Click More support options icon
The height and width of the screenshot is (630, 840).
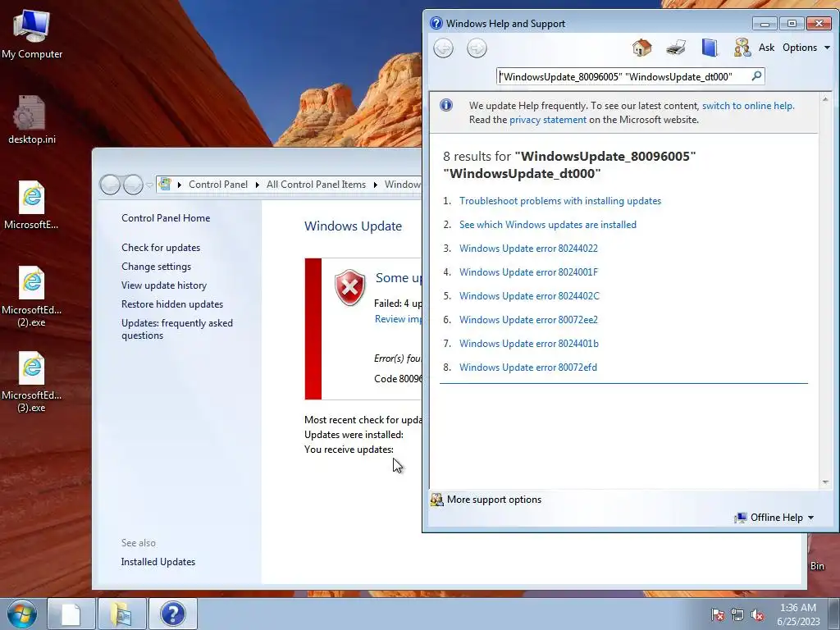(437, 500)
